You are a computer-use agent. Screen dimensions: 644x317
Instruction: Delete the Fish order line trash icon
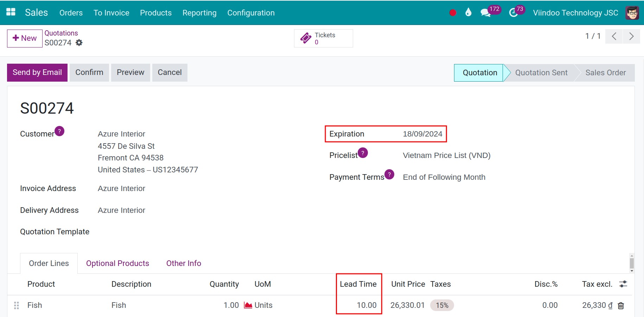coord(621,306)
